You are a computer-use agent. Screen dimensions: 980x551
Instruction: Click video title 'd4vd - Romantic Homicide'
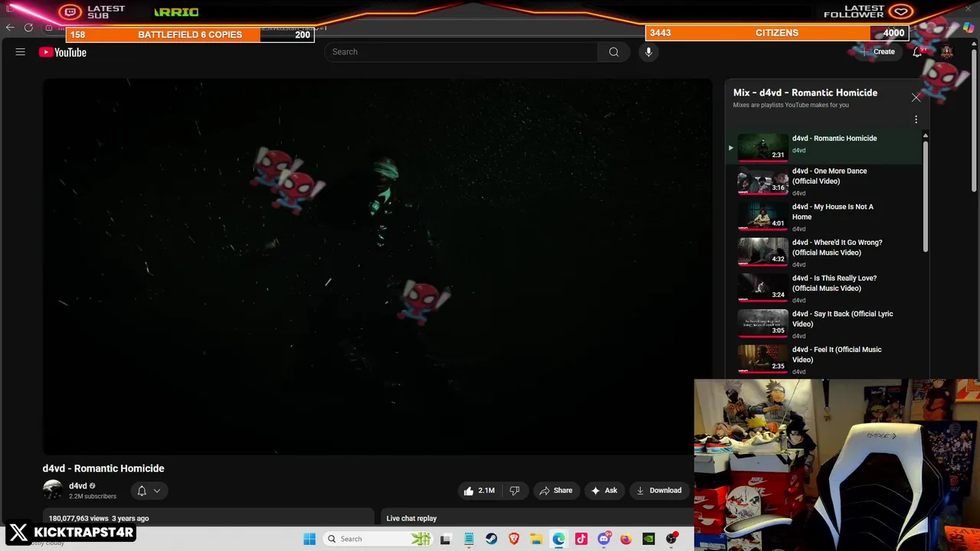pyautogui.click(x=103, y=468)
